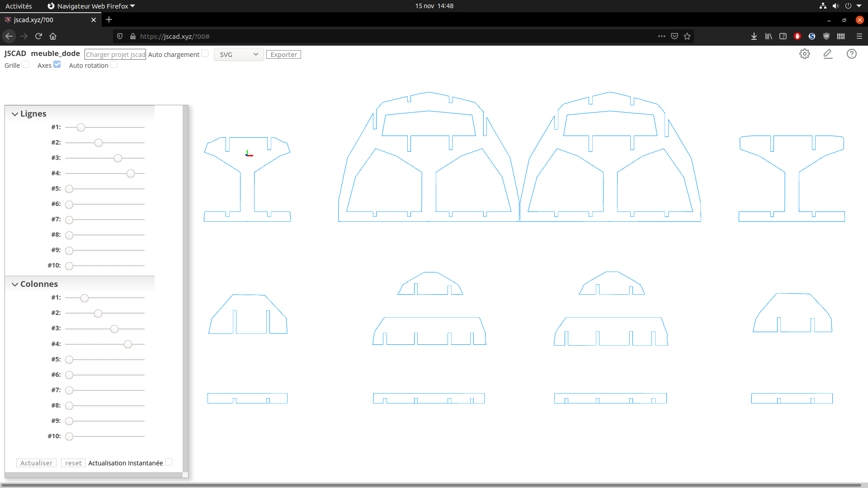Open the Firefox library icon

tap(769, 36)
